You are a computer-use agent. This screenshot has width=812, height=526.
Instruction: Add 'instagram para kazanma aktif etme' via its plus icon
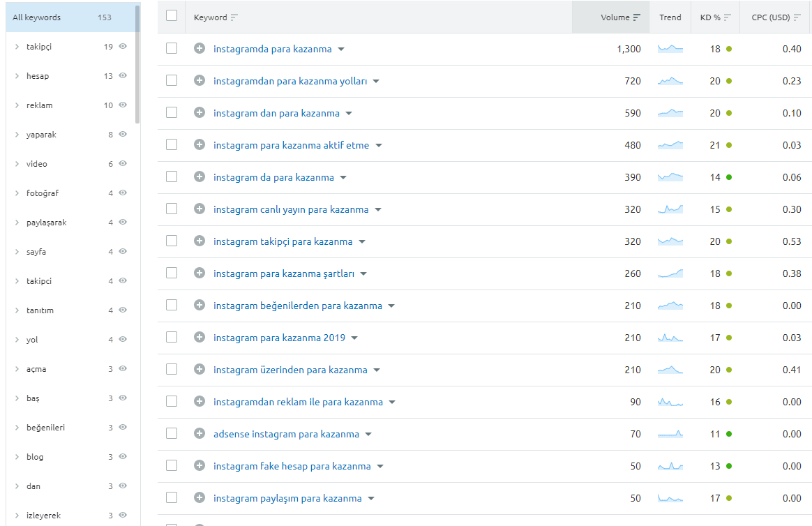pyautogui.click(x=200, y=144)
